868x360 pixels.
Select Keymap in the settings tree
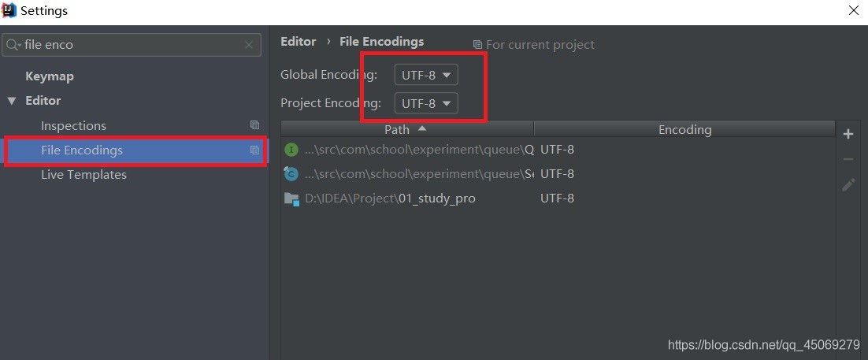(50, 76)
